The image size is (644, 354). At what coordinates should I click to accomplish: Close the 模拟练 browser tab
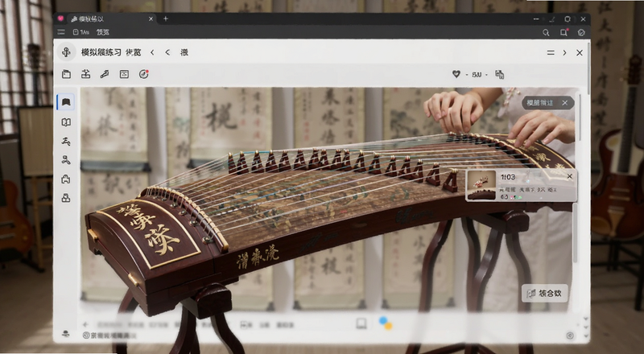pos(151,19)
